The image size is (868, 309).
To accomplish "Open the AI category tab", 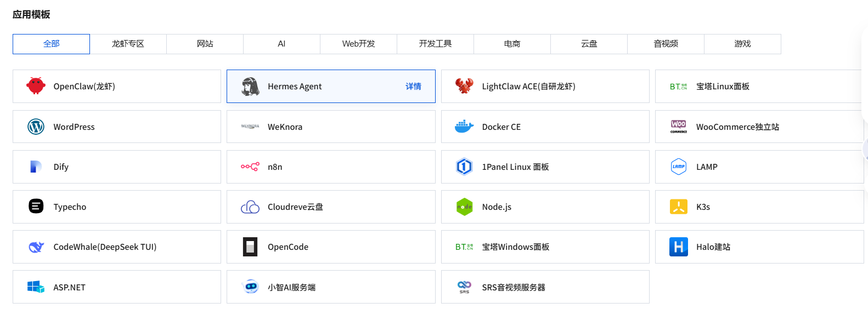I will point(281,44).
